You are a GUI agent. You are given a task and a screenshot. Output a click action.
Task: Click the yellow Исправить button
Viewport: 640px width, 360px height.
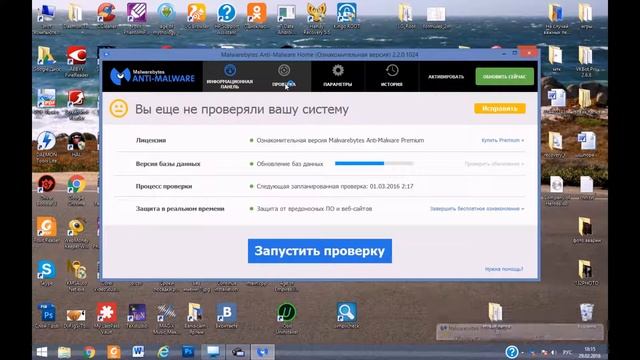(500, 109)
